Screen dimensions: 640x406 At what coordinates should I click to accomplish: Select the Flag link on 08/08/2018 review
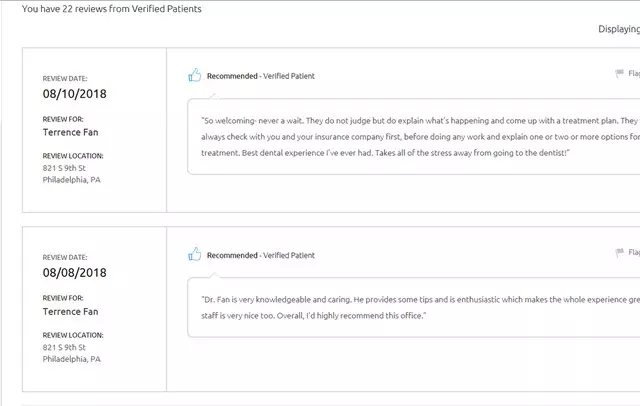(634, 253)
